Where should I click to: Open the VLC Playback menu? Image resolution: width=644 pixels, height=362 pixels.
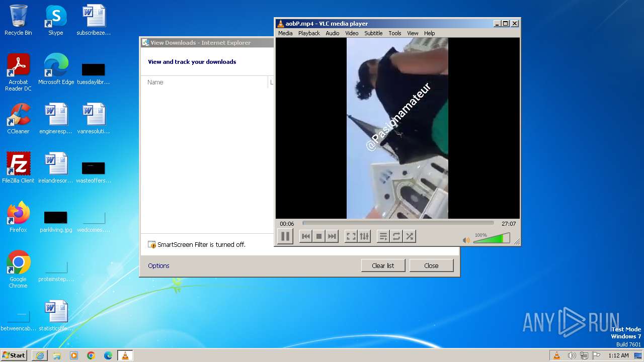pos(309,33)
